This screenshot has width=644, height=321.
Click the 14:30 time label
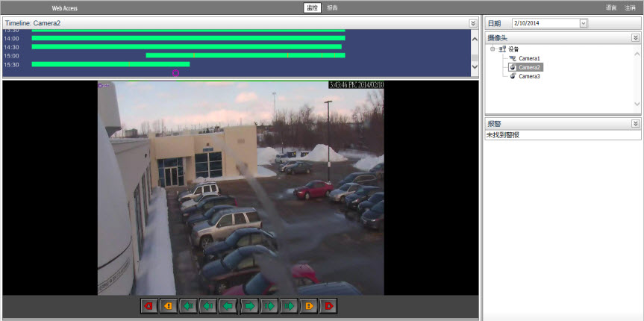pyautogui.click(x=11, y=47)
